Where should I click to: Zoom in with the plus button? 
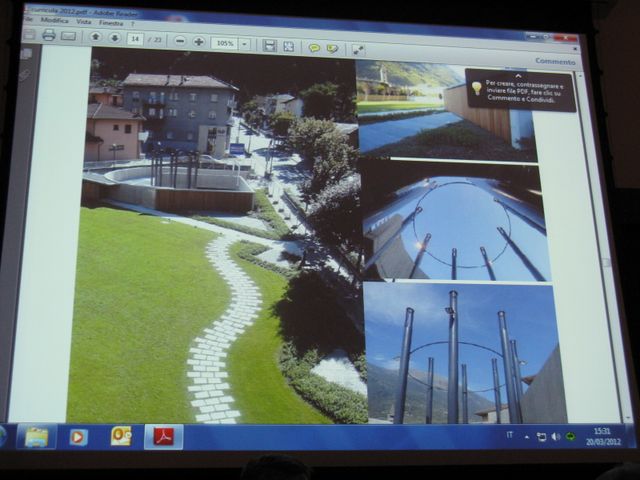199,42
